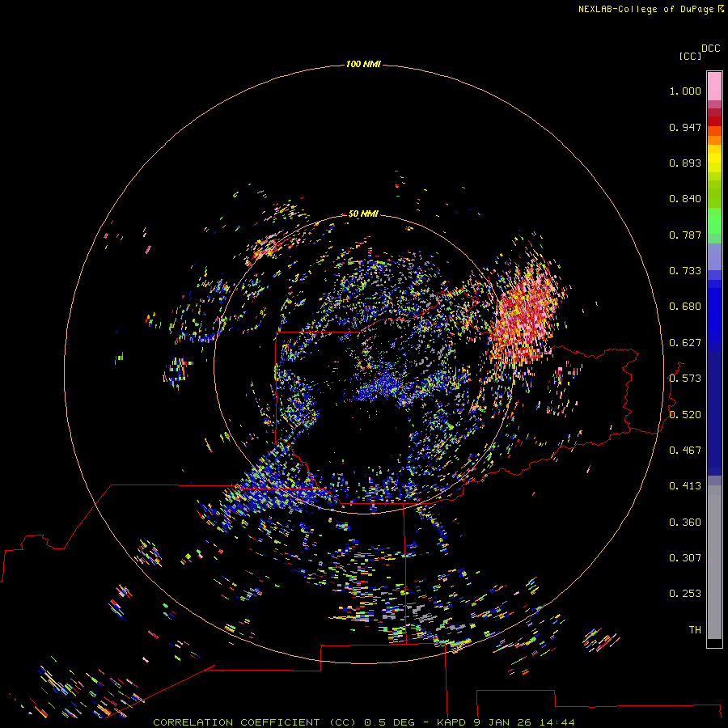Click the 0.947 legend value
The image size is (728, 728).
coord(685,127)
